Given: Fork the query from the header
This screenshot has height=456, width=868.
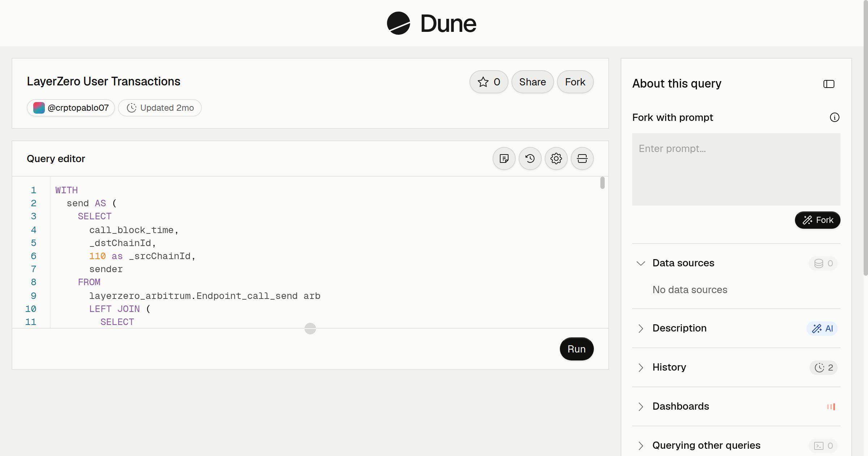Looking at the screenshot, I should tap(575, 82).
